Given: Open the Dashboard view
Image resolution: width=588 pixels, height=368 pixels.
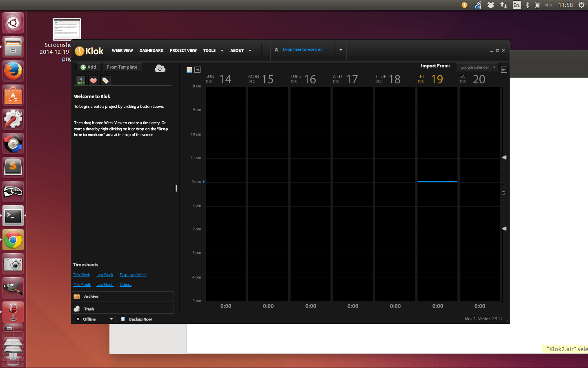Looking at the screenshot, I should click(x=151, y=51).
